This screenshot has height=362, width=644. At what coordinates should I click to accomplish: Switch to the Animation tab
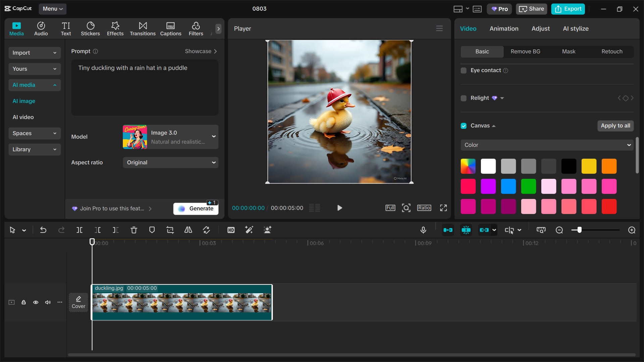(504, 29)
